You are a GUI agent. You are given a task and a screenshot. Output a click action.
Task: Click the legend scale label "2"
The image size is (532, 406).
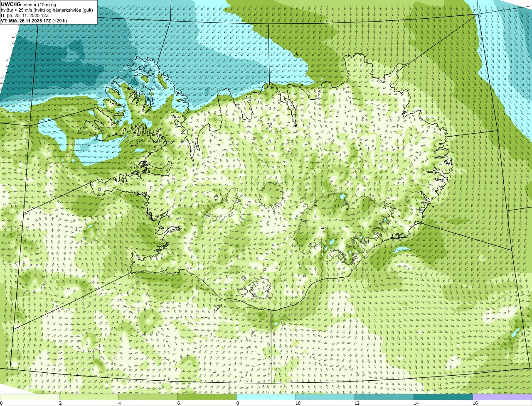[60, 403]
